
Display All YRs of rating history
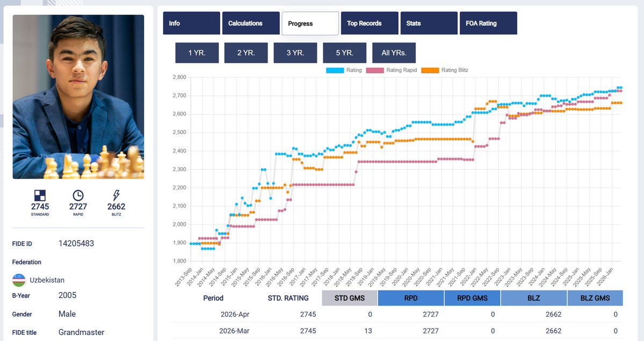(x=393, y=53)
